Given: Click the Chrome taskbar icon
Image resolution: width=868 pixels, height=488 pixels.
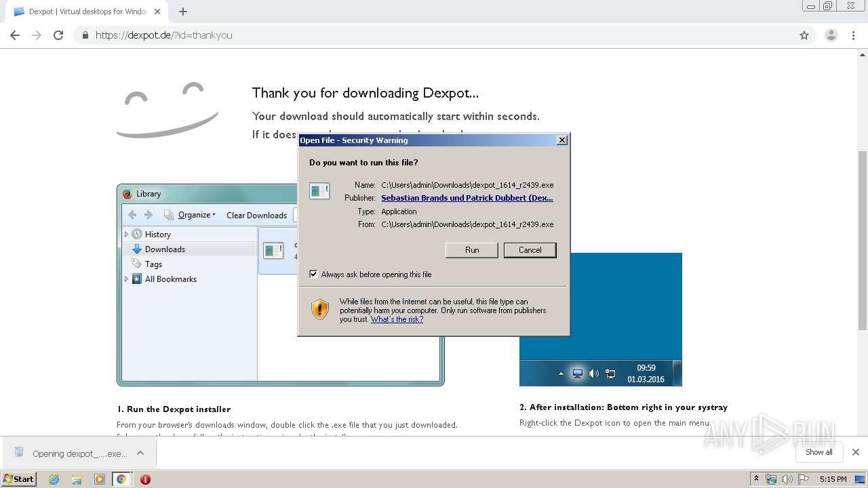Looking at the screenshot, I should point(121,479).
